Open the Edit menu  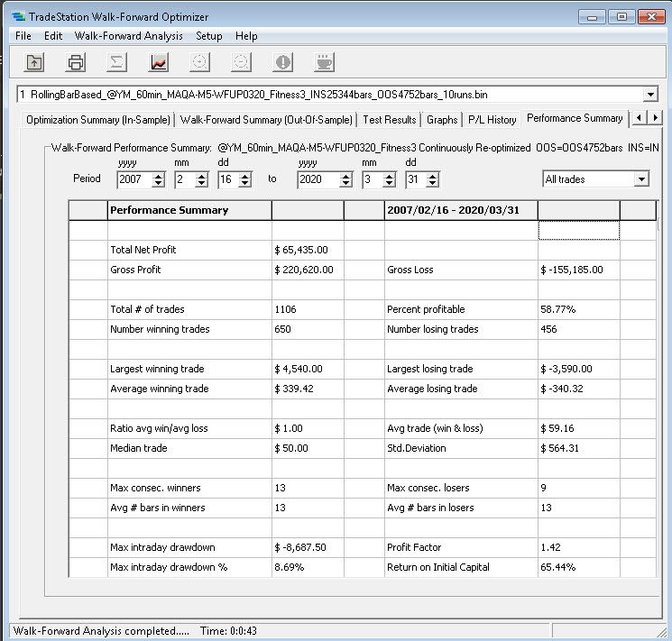(53, 36)
